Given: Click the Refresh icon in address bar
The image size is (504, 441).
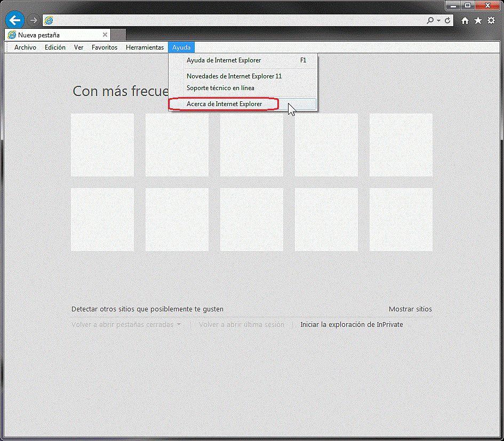Looking at the screenshot, I should (447, 21).
